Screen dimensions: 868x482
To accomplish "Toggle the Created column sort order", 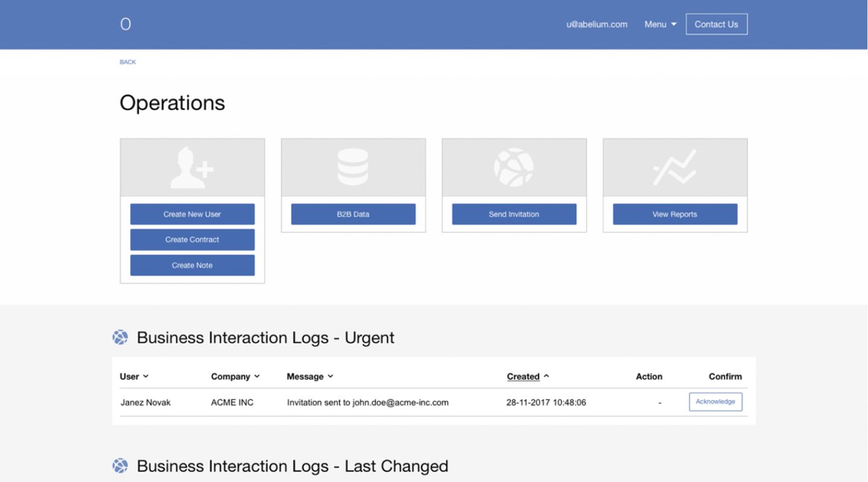I will 527,376.
